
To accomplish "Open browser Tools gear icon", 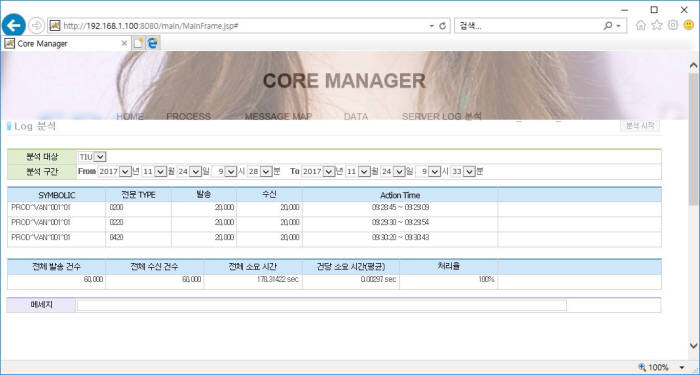I will click(x=673, y=25).
